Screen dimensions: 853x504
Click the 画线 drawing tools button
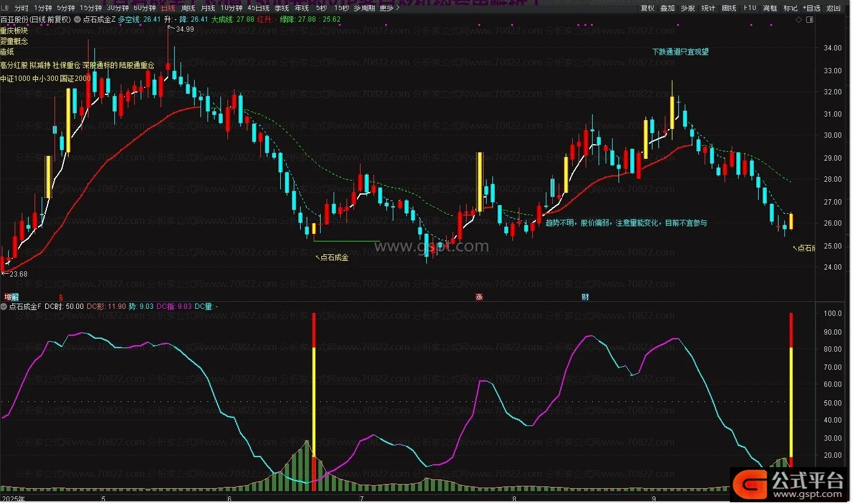tap(729, 8)
